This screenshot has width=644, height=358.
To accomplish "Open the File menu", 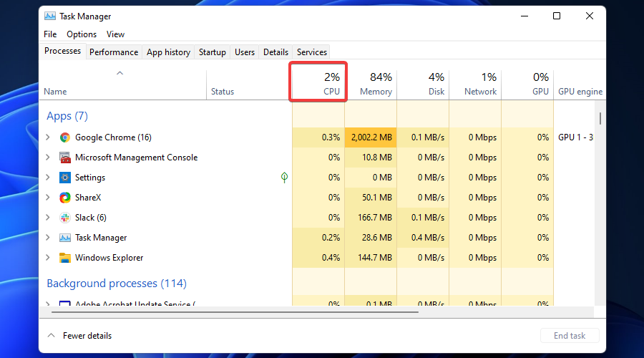I will tap(50, 34).
